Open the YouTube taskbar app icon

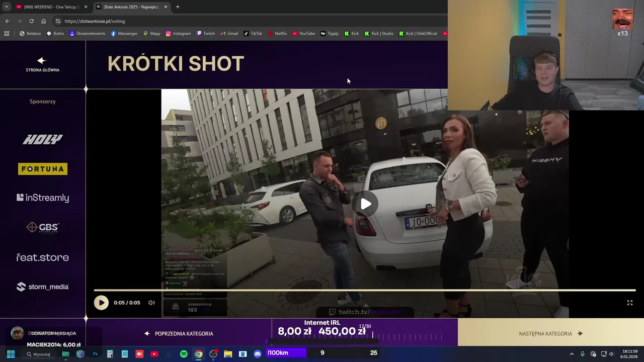154,354
